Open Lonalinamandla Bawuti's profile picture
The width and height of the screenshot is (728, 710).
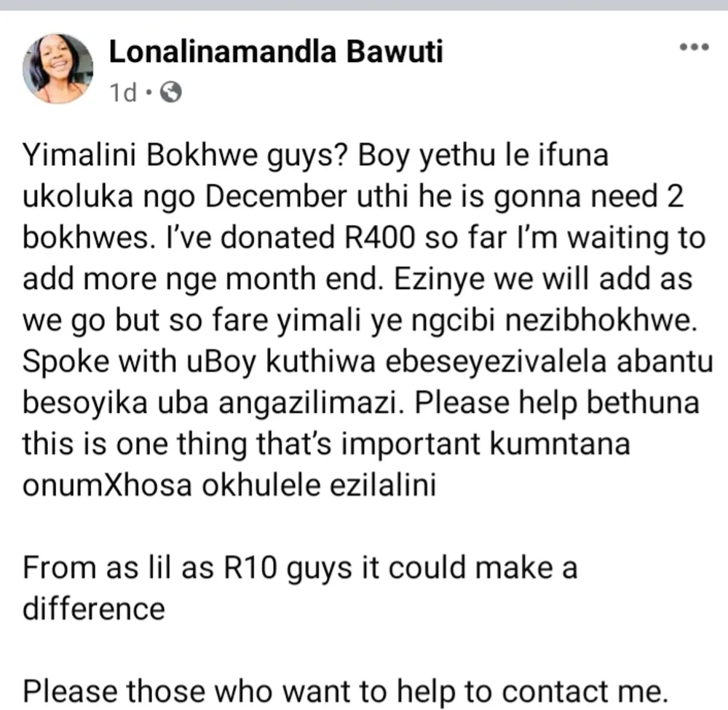(x=58, y=68)
